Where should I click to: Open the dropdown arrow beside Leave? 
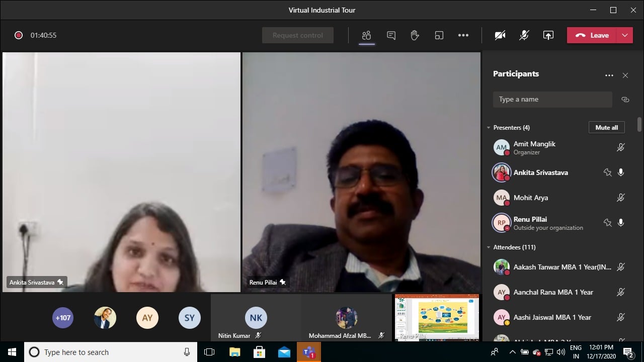coord(625,35)
